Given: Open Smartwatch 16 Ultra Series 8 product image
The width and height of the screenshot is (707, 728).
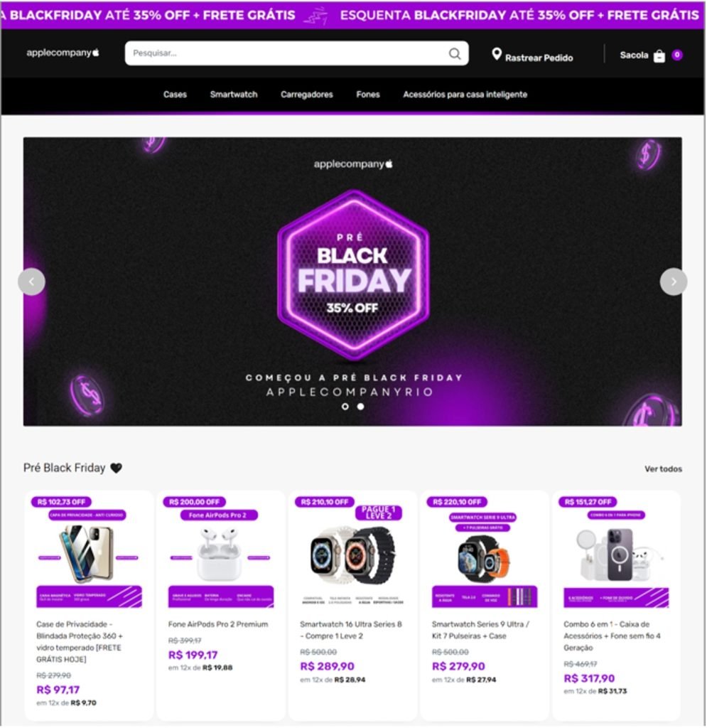Looking at the screenshot, I should click(x=352, y=553).
